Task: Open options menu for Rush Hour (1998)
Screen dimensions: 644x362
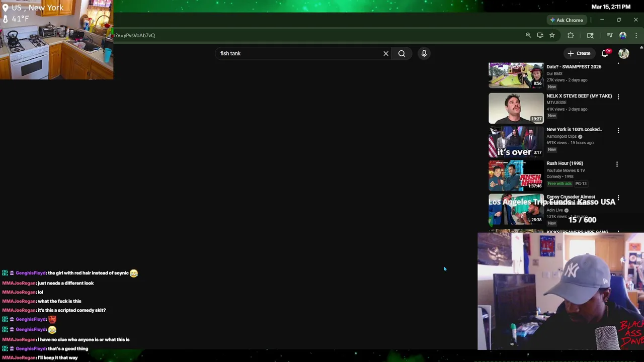Action: tap(617, 164)
